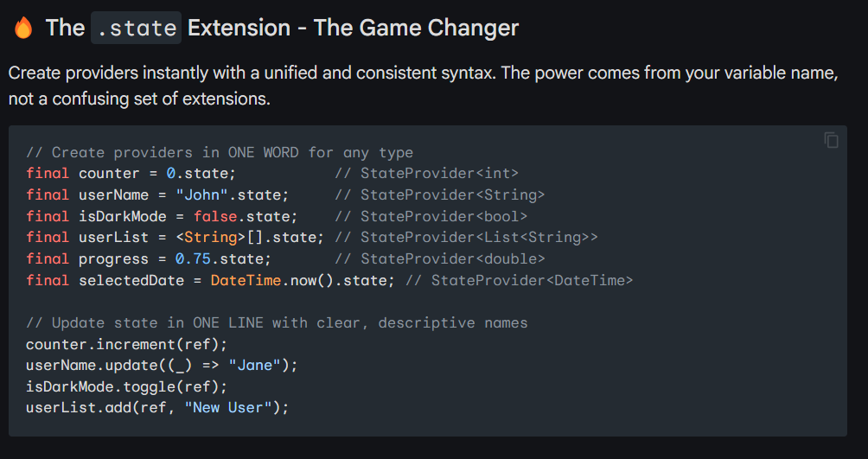Click the orange 'String' type in the userList line

pos(211,238)
